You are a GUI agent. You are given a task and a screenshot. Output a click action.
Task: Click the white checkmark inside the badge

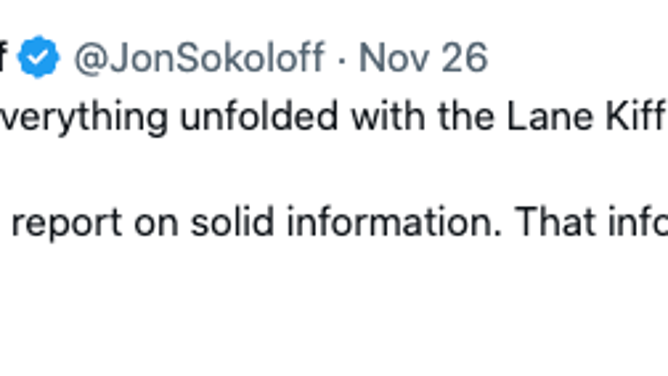coord(38,57)
